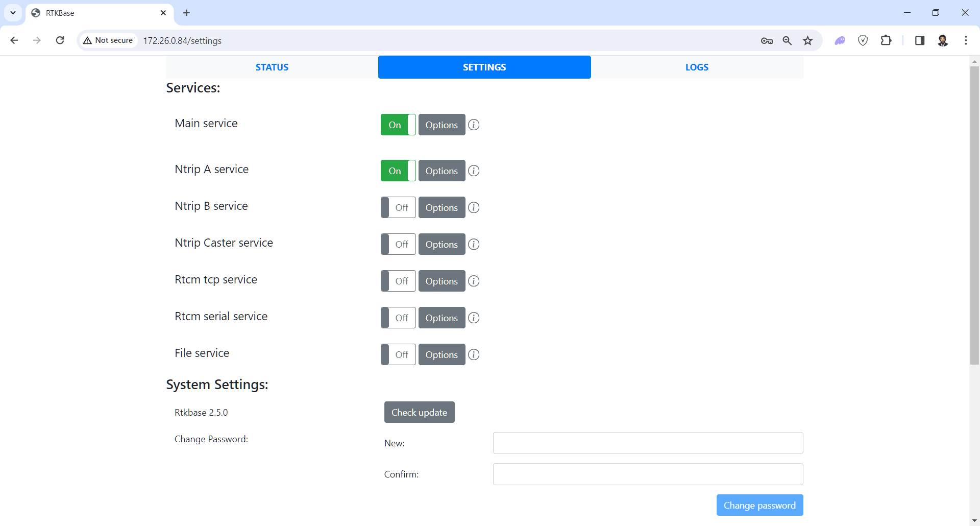The image size is (980, 526).
Task: Select the RTKBase browser tab
Action: [100, 13]
